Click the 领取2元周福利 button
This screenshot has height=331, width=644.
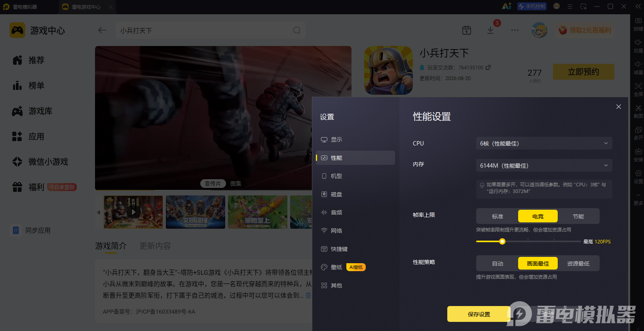click(585, 30)
